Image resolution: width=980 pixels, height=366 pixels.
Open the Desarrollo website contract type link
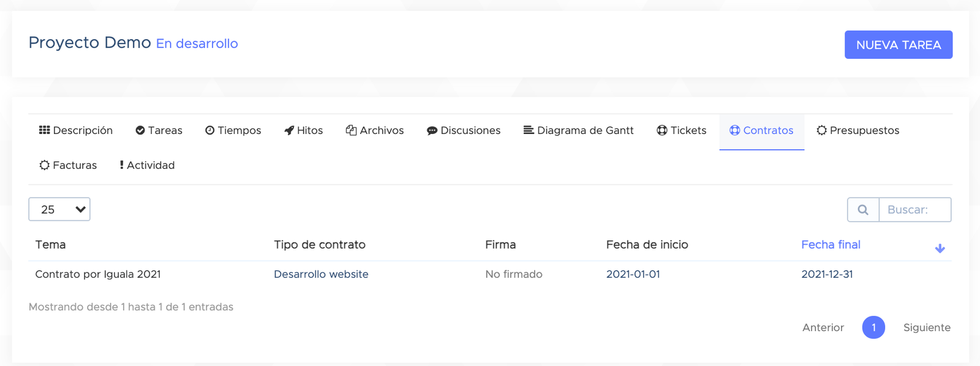tap(321, 274)
